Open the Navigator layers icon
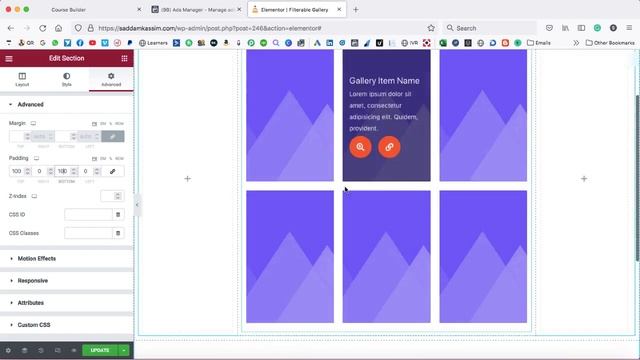Screen dimensions: 640x360 pos(24,350)
